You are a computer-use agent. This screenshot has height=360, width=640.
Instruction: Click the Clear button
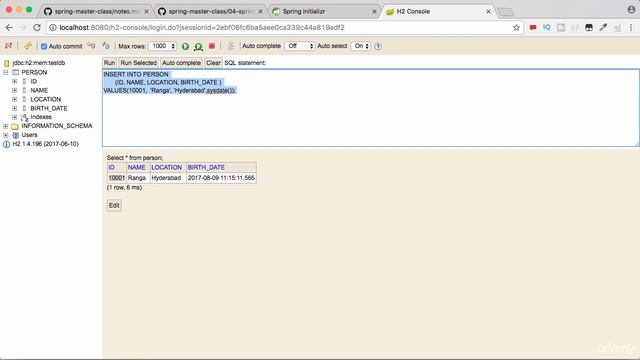[x=213, y=63]
